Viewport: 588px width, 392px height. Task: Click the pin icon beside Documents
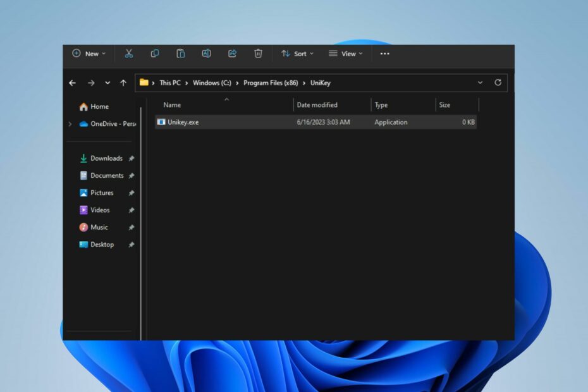[x=132, y=176]
